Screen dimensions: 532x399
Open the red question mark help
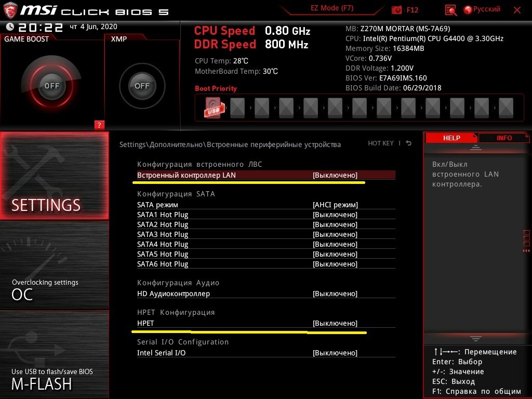click(x=99, y=125)
